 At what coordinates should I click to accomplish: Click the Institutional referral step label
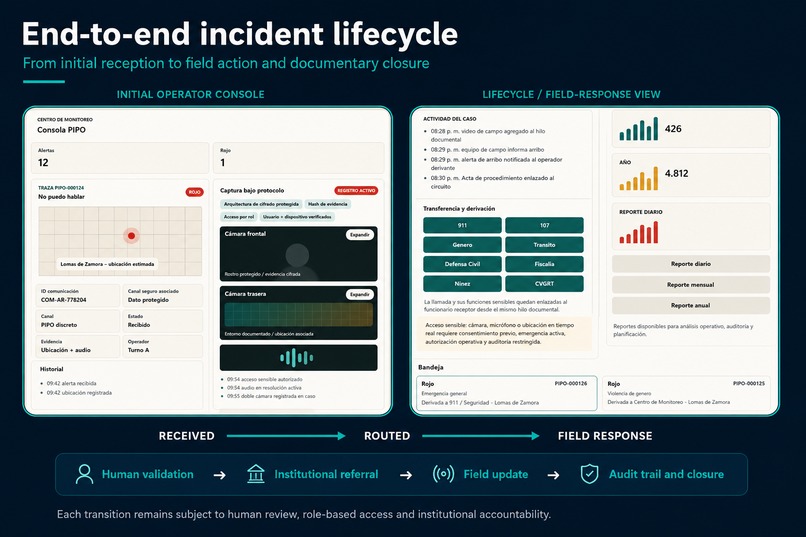pyautogui.click(x=326, y=474)
